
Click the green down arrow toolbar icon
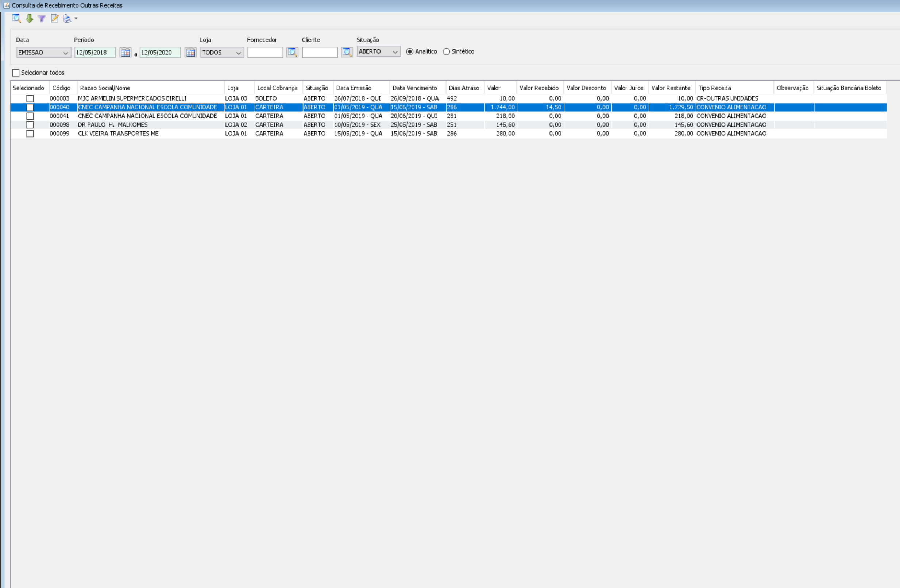pos(30,18)
